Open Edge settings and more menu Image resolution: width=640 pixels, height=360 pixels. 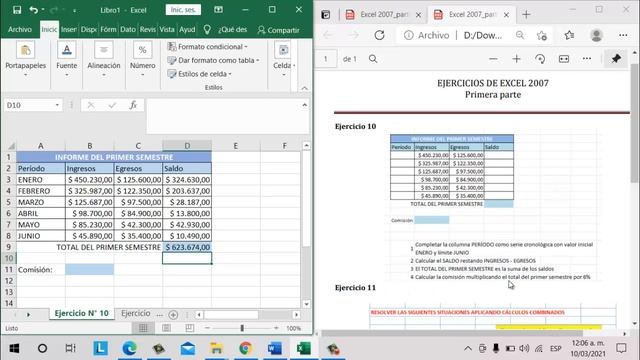point(623,35)
